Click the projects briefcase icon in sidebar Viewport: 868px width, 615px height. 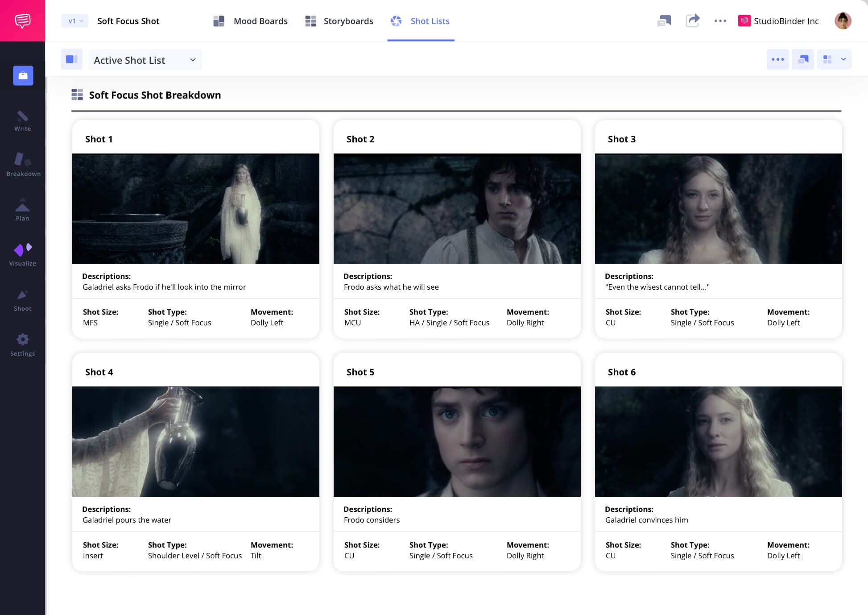pyautogui.click(x=23, y=75)
